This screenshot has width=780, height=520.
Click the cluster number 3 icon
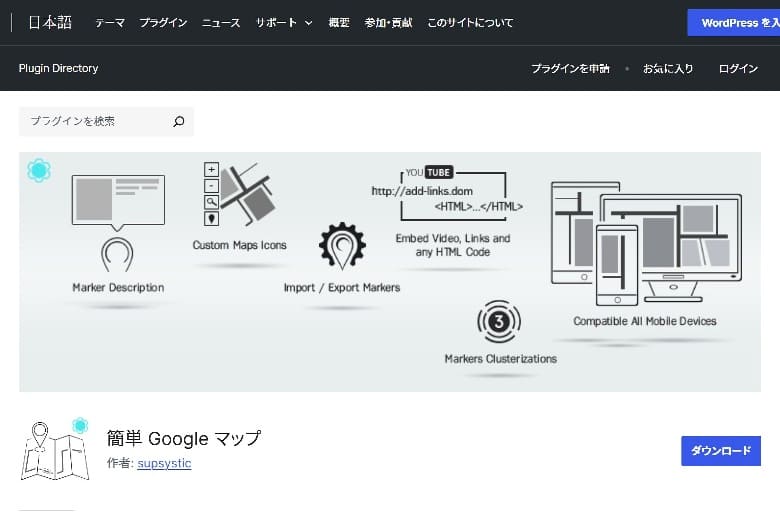pyautogui.click(x=499, y=321)
